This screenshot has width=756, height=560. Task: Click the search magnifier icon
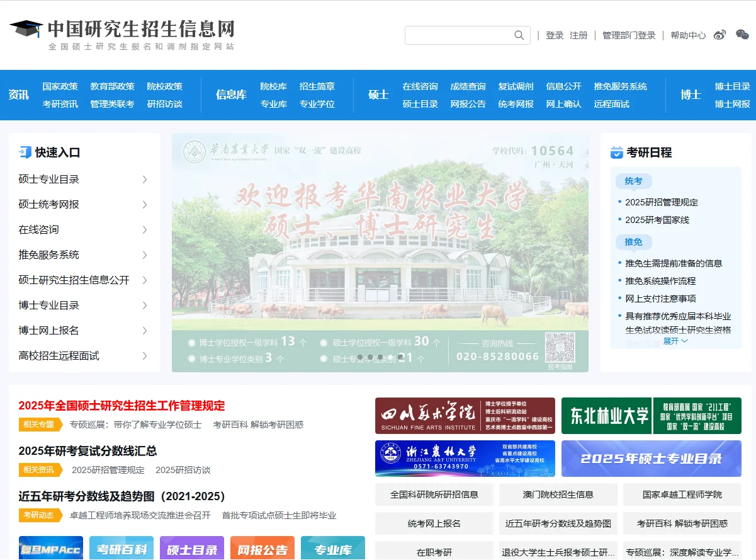click(x=518, y=35)
